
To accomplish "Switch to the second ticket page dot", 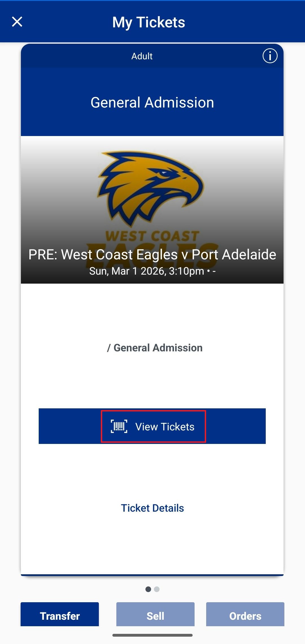I will click(x=157, y=589).
